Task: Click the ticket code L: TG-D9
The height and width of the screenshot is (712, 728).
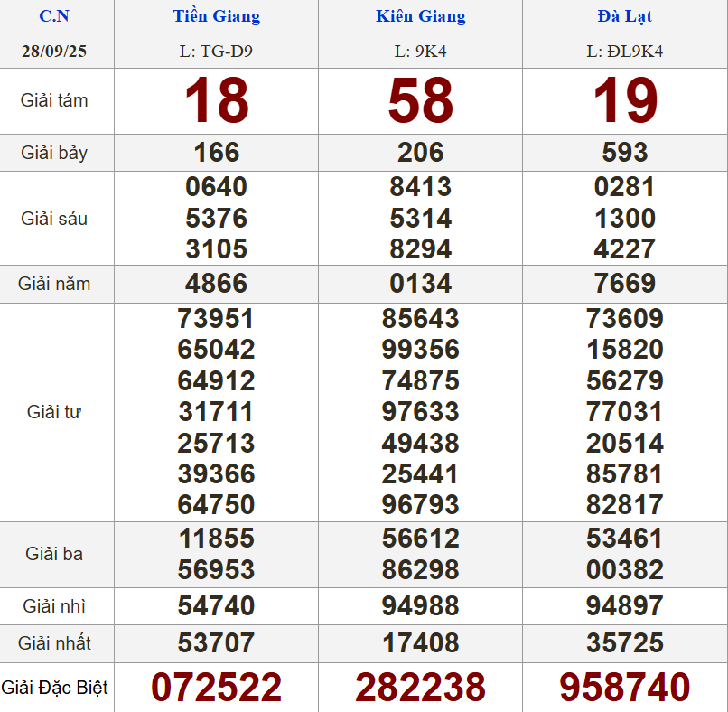Action: point(216,51)
